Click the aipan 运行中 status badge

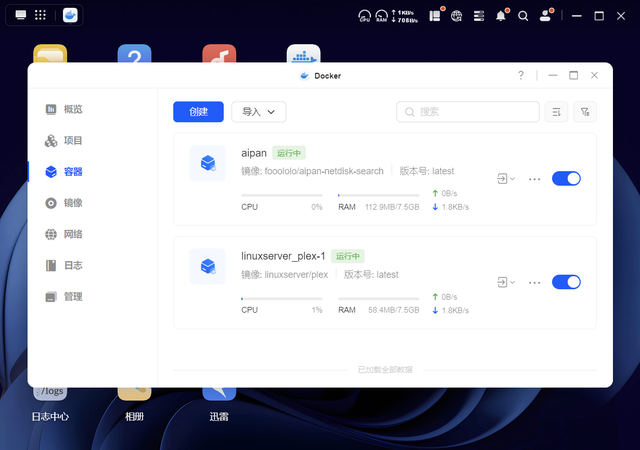[x=289, y=153]
